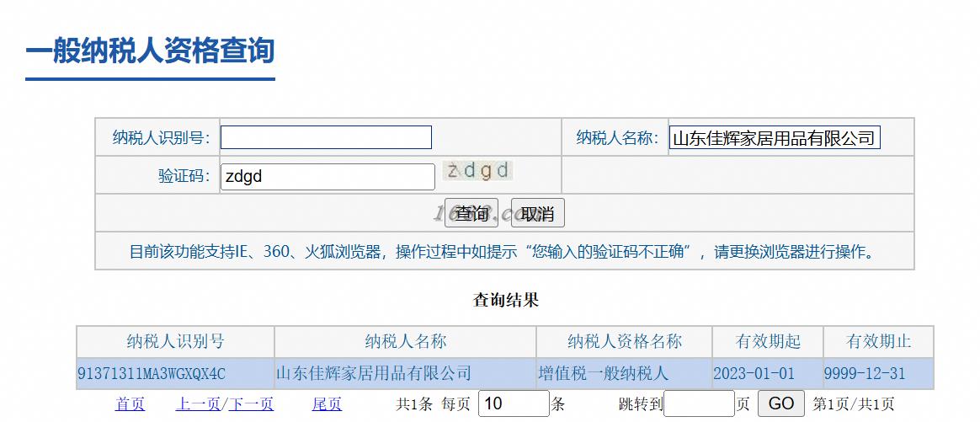Click the 验证码 form label

click(x=184, y=176)
